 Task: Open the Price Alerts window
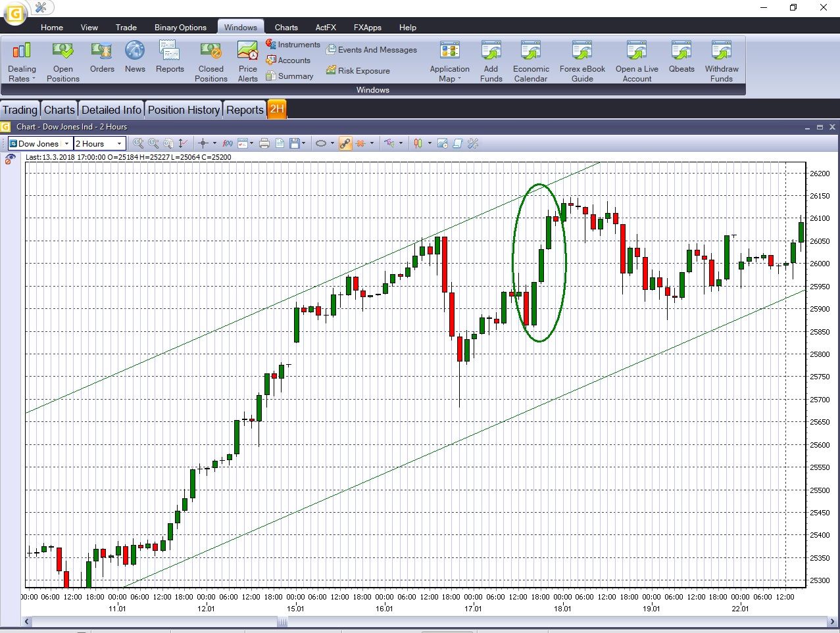coord(248,61)
